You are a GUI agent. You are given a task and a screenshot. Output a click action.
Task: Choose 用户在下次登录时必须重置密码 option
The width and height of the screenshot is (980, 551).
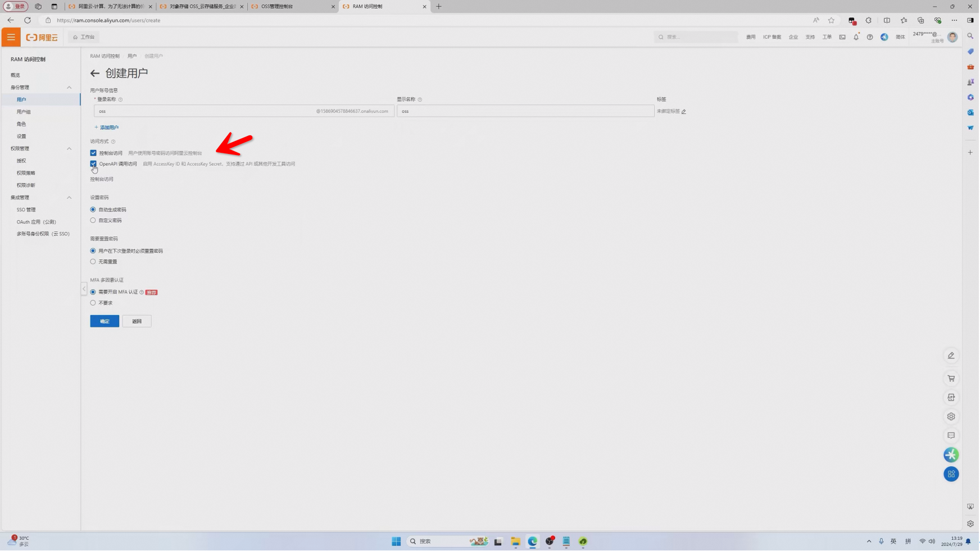coord(93,251)
